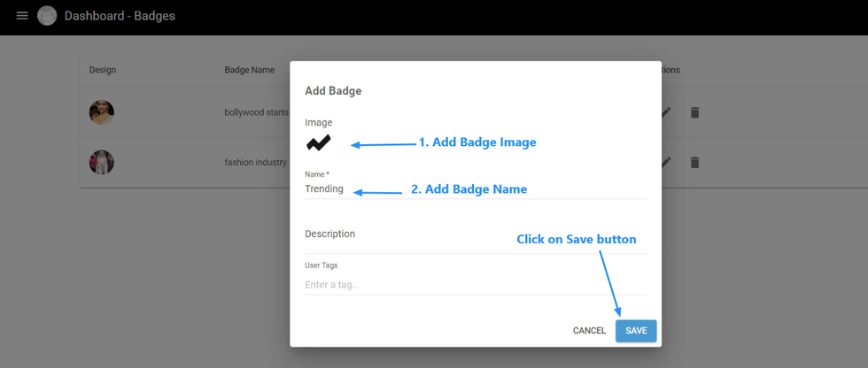The height and width of the screenshot is (368, 868).
Task: Select the bollywood starts design thumbnail
Action: click(102, 112)
